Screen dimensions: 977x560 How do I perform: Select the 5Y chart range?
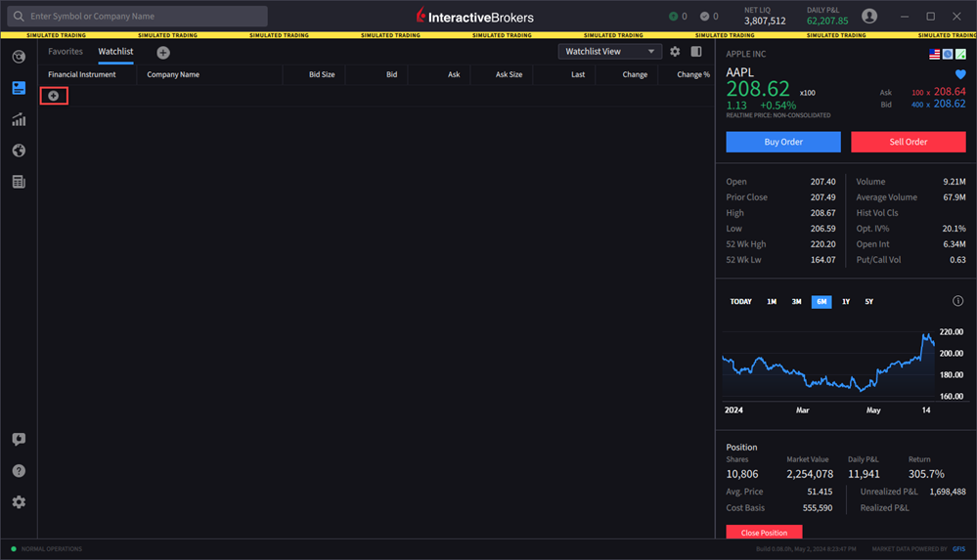[868, 301]
